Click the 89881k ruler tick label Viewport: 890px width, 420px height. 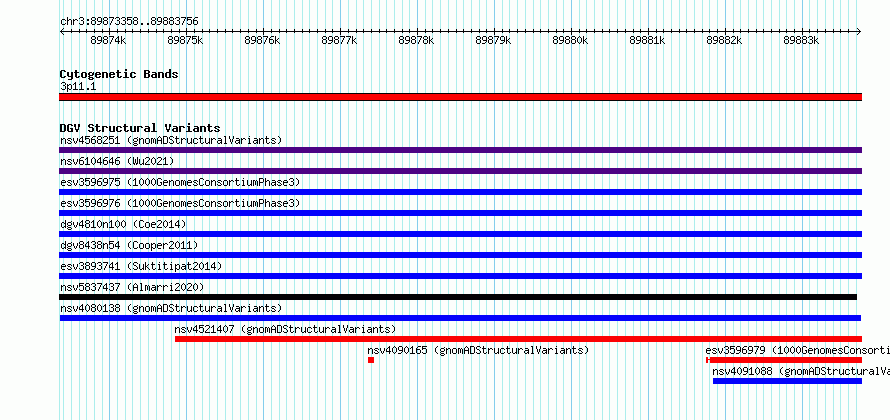(x=647, y=40)
